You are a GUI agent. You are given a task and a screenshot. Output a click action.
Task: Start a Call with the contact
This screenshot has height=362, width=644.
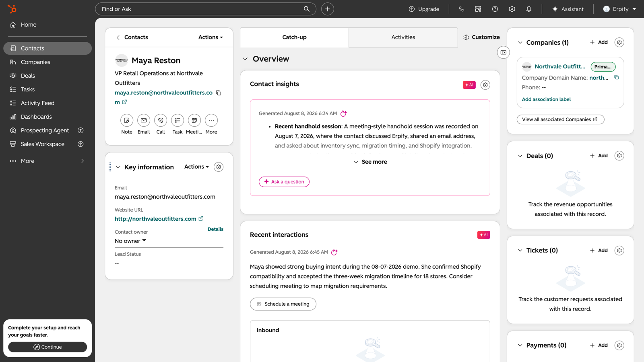point(161,120)
